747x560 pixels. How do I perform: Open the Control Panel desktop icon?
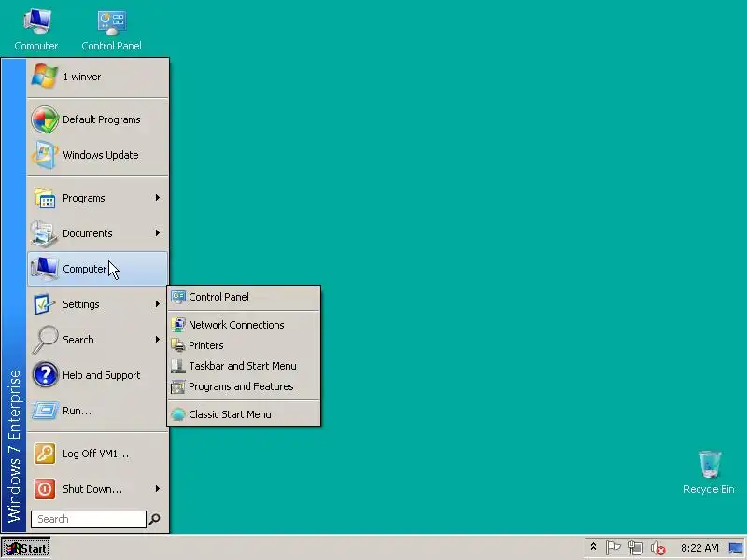[111, 30]
